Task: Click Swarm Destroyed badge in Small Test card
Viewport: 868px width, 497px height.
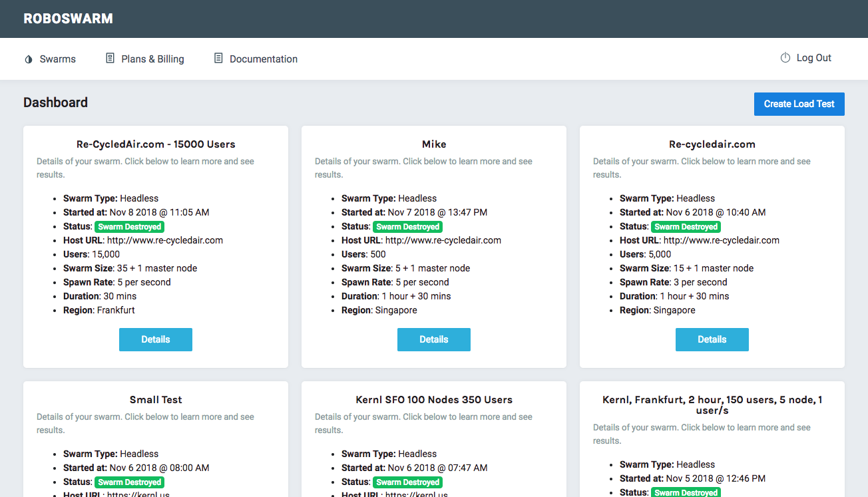Action: click(x=130, y=482)
